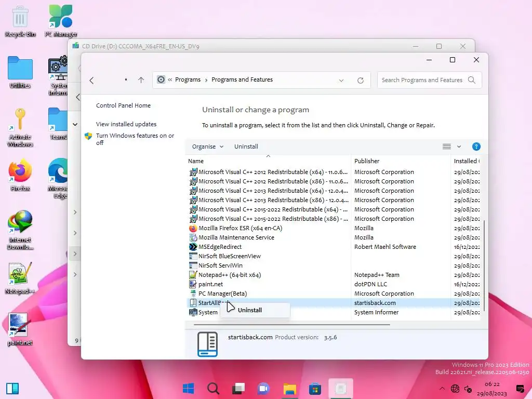Screen dimensions: 532x399
Task: Select Mozilla Maintenance Service entry
Action: (334, 237)
